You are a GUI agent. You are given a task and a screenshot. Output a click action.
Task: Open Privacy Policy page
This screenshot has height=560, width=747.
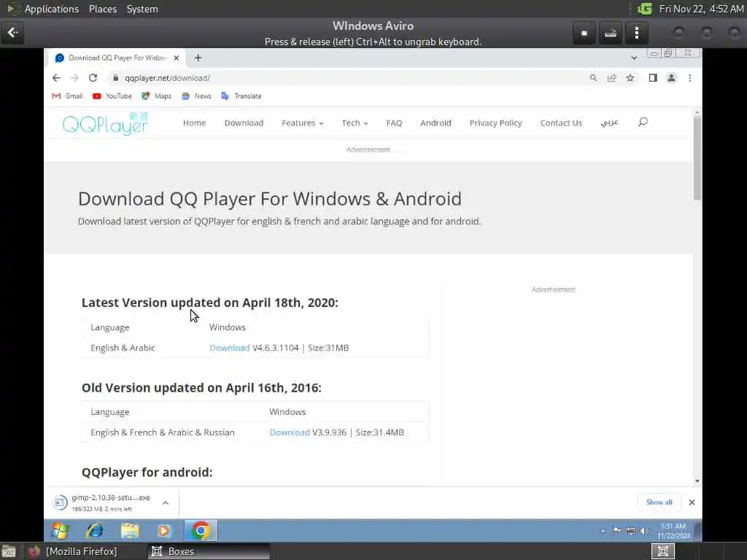495,122
